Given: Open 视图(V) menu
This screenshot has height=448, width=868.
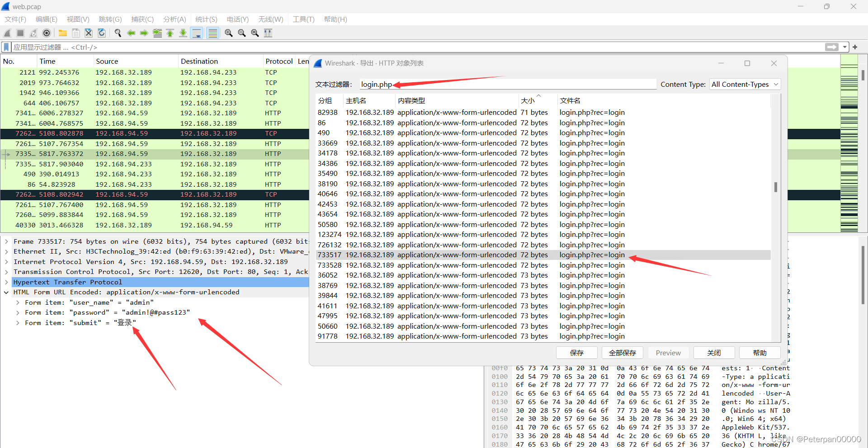Looking at the screenshot, I should 78,19.
